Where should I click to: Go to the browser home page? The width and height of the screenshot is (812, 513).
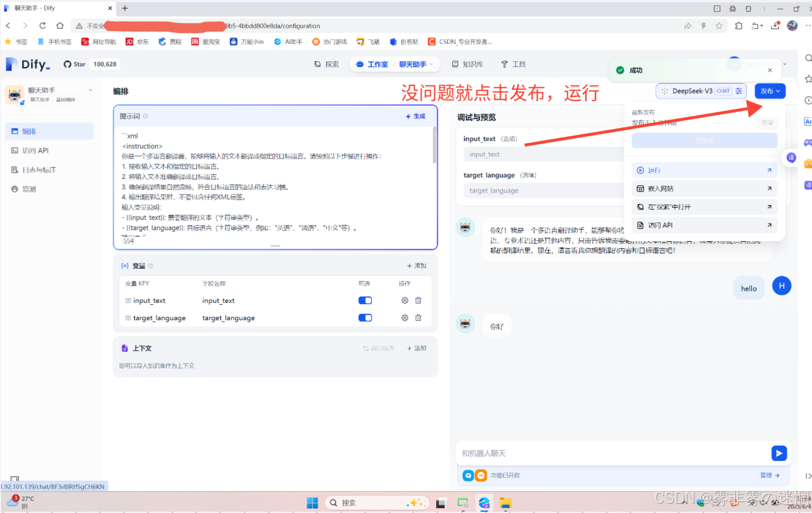click(x=59, y=25)
